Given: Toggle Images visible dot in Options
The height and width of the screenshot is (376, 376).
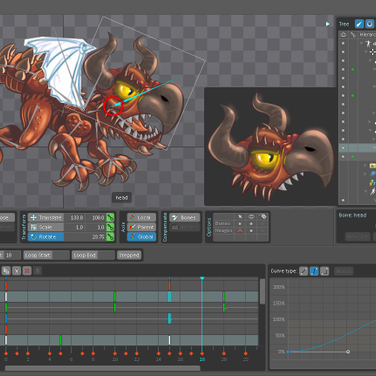Looking at the screenshot, I should pyautogui.click(x=251, y=231).
